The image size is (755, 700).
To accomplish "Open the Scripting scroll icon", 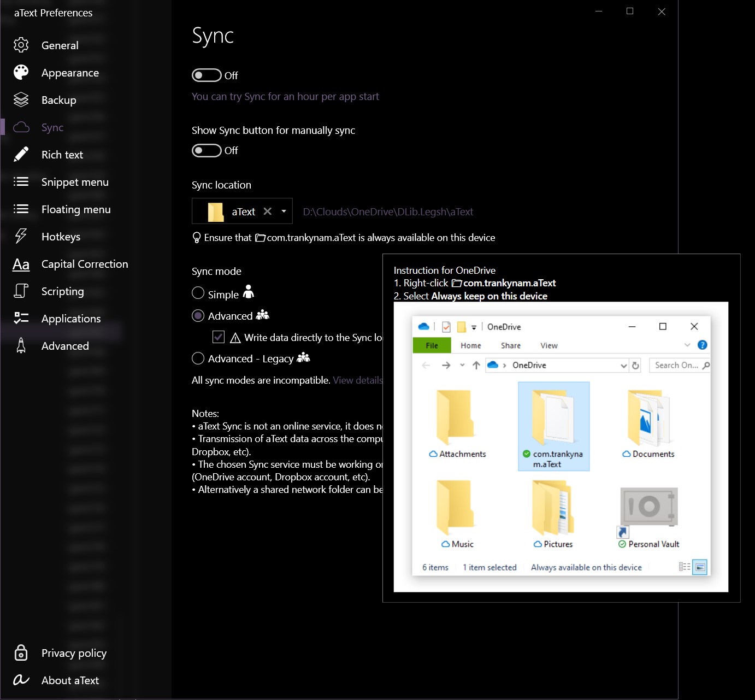I will (21, 291).
